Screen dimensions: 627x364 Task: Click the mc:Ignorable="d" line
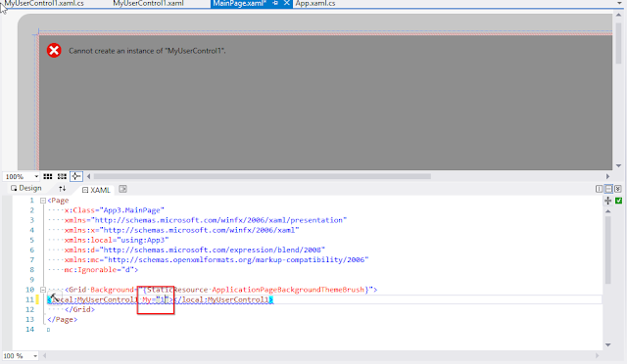101,270
